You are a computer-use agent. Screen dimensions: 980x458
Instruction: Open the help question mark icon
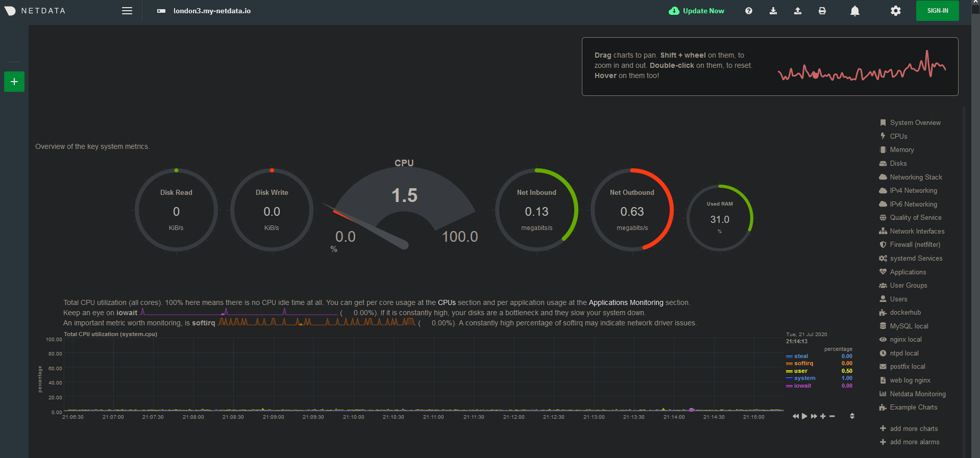tap(749, 11)
